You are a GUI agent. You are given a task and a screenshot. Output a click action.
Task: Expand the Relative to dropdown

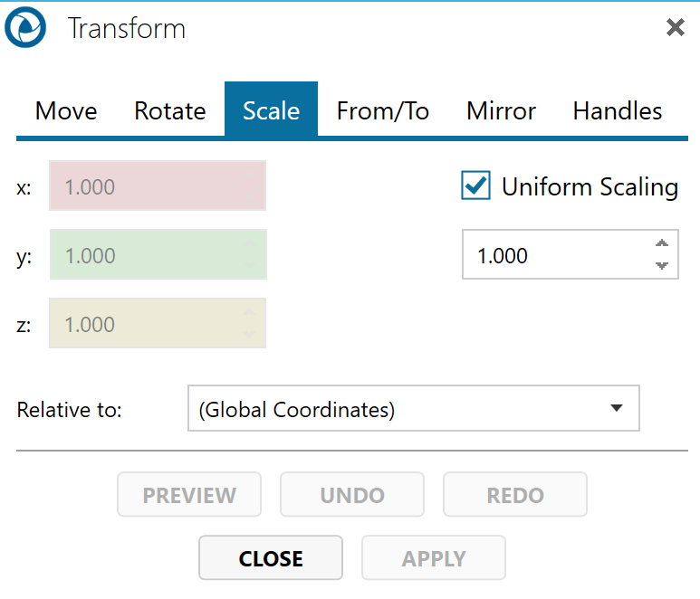click(413, 409)
